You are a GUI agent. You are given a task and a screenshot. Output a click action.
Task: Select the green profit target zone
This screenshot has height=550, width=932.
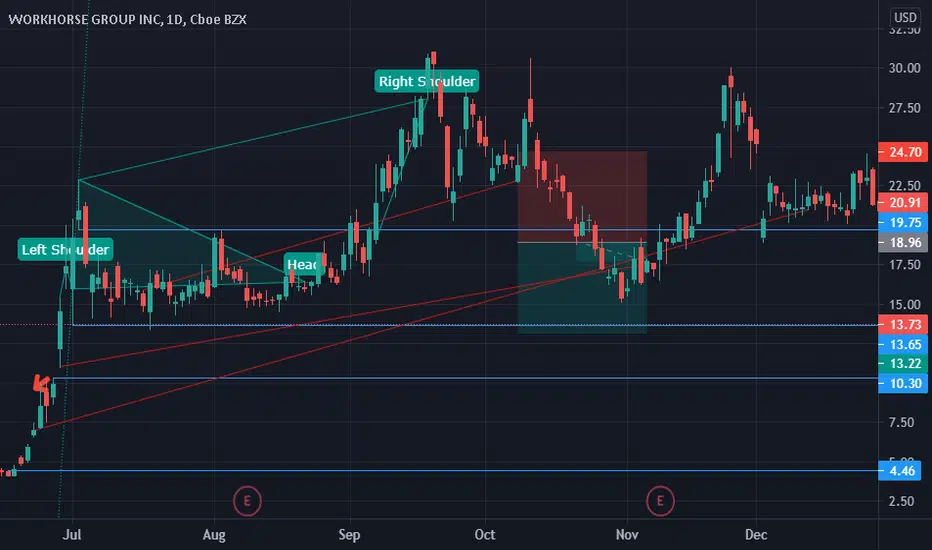coord(582,288)
